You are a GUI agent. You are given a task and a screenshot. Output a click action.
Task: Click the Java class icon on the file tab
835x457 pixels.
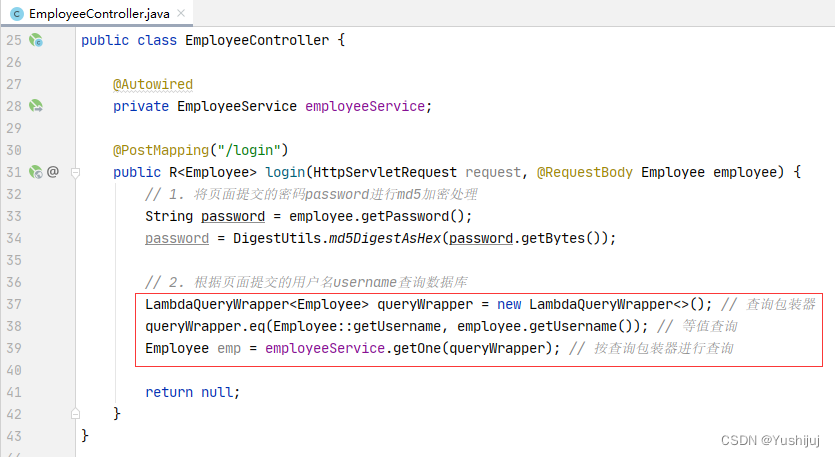tap(17, 14)
